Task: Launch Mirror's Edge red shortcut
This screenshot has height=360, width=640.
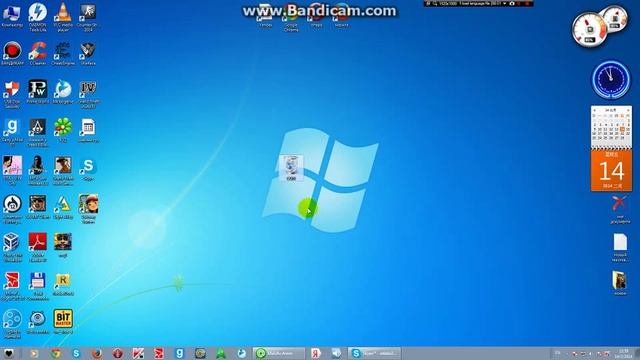Action: click(x=12, y=285)
